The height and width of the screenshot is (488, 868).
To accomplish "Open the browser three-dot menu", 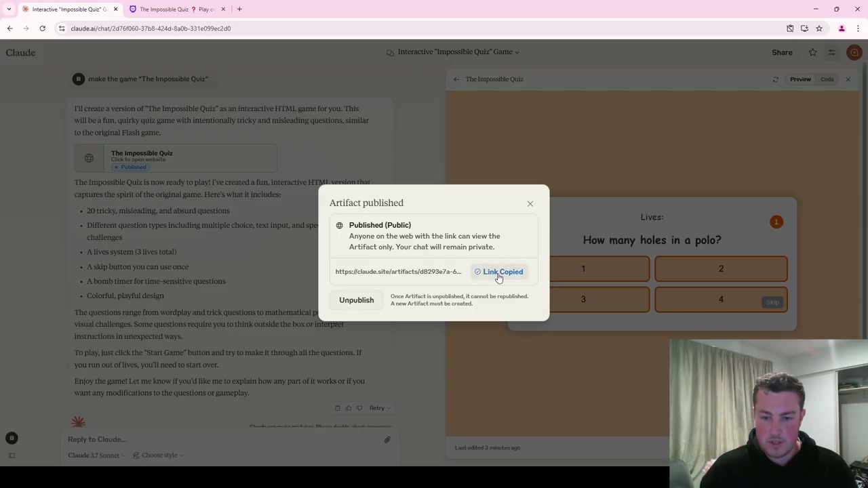I will coord(858,28).
